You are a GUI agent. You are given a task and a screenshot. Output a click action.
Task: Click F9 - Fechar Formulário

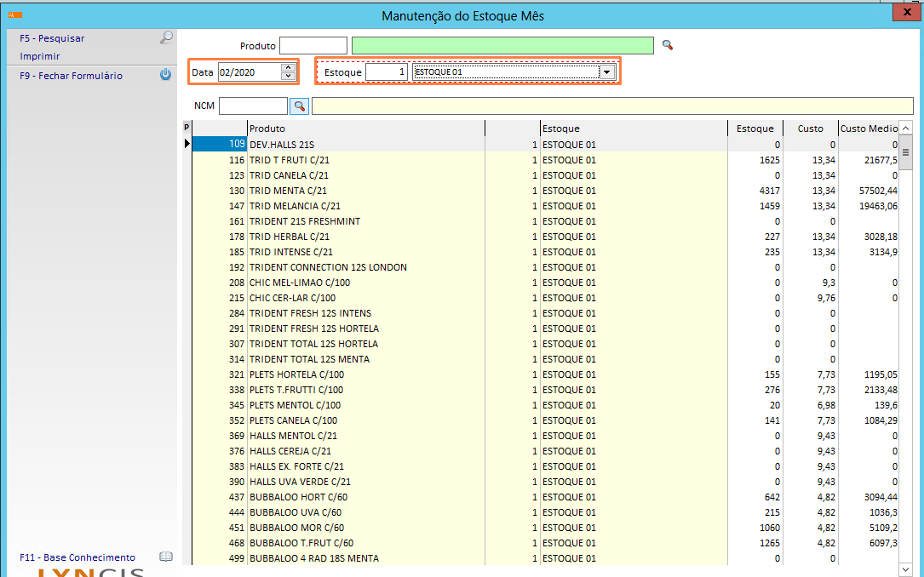pos(71,76)
